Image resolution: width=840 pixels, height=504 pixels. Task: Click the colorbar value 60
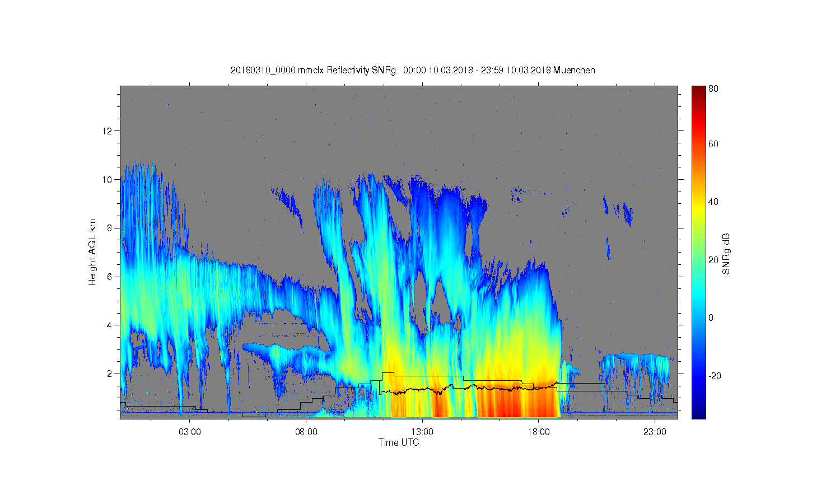713,144
